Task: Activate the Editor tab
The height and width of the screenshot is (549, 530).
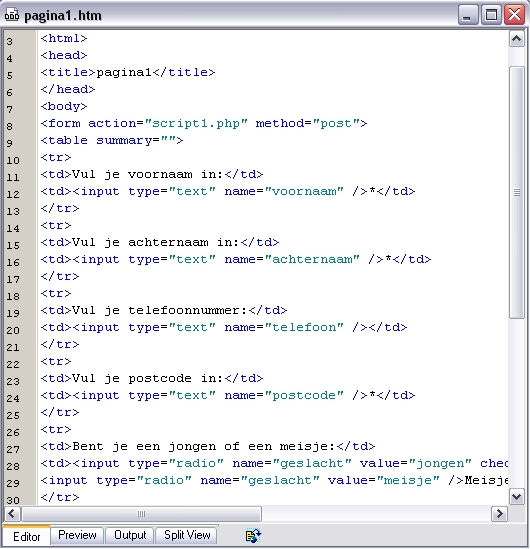Action: [x=27, y=536]
